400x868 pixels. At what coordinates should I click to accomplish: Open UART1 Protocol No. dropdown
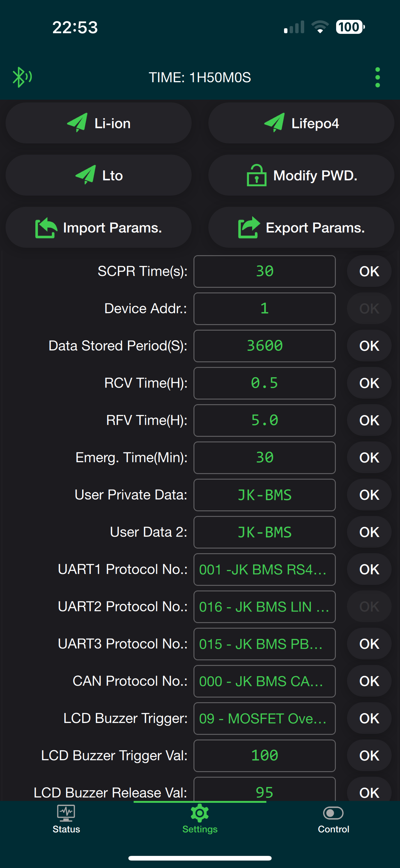(264, 569)
